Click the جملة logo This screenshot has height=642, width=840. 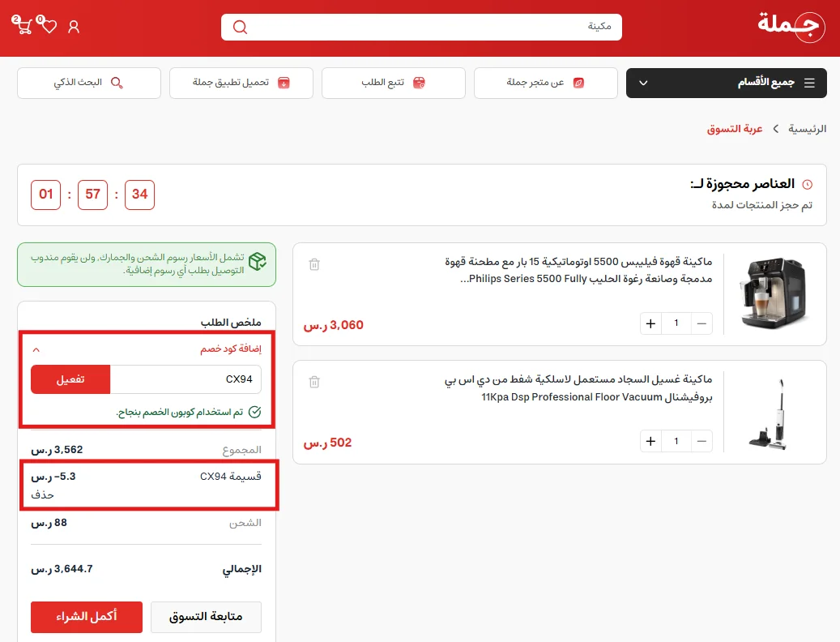(791, 26)
